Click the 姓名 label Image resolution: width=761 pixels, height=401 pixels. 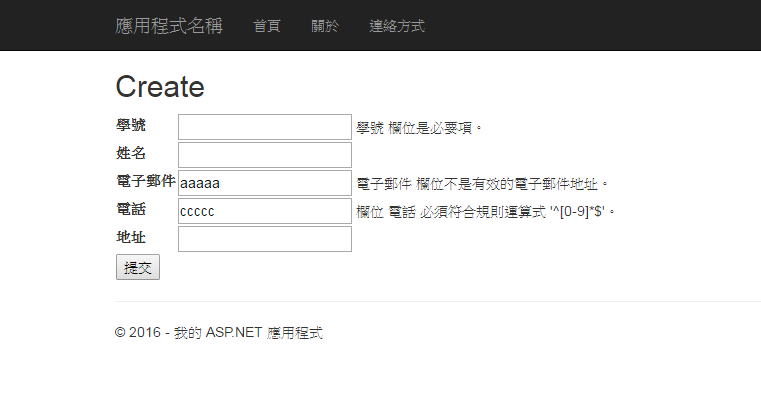(x=131, y=153)
